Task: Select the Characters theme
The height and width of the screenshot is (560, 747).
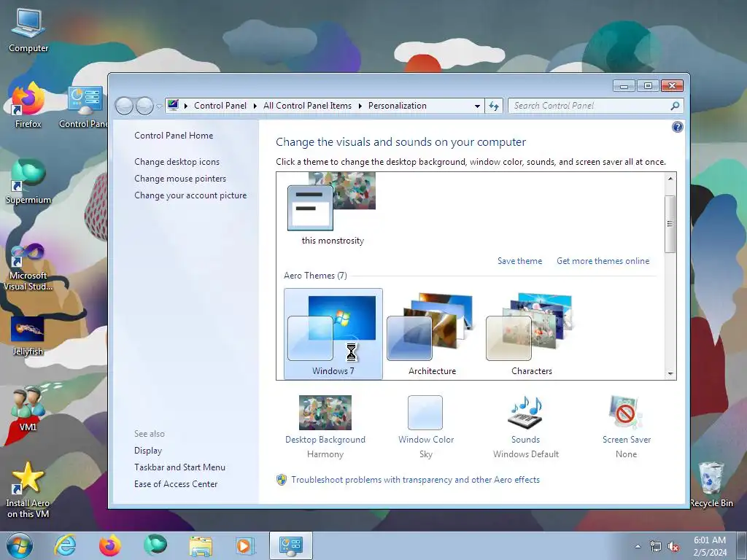Action: (531, 334)
